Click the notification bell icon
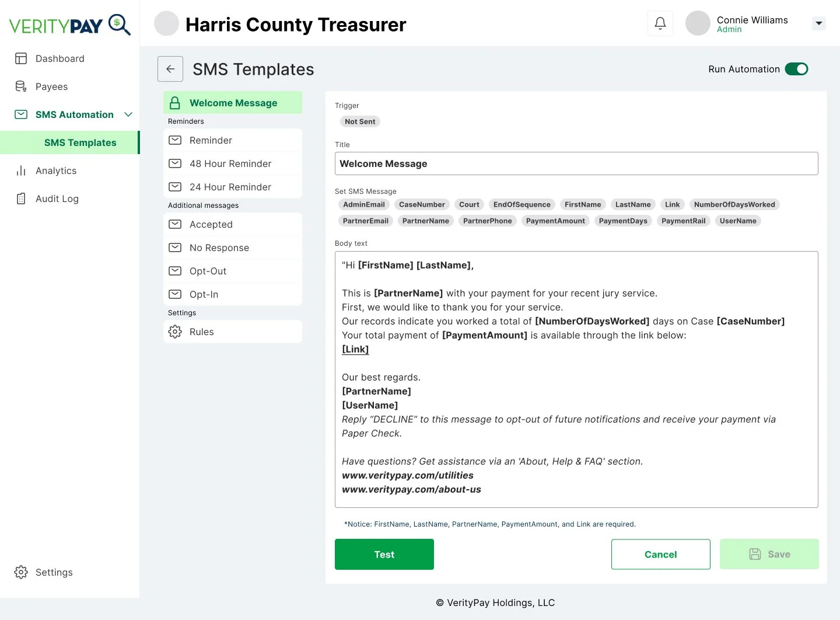Viewport: 840px width, 620px height. 660,23
